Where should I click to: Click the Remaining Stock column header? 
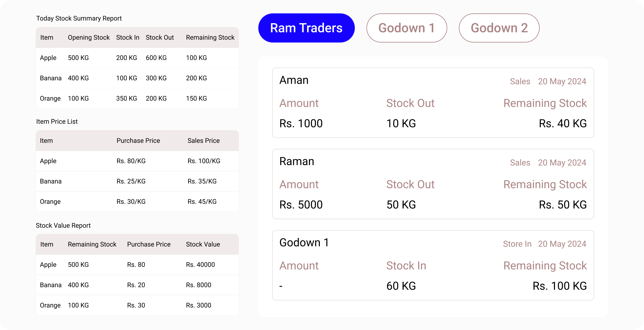pyautogui.click(x=210, y=37)
